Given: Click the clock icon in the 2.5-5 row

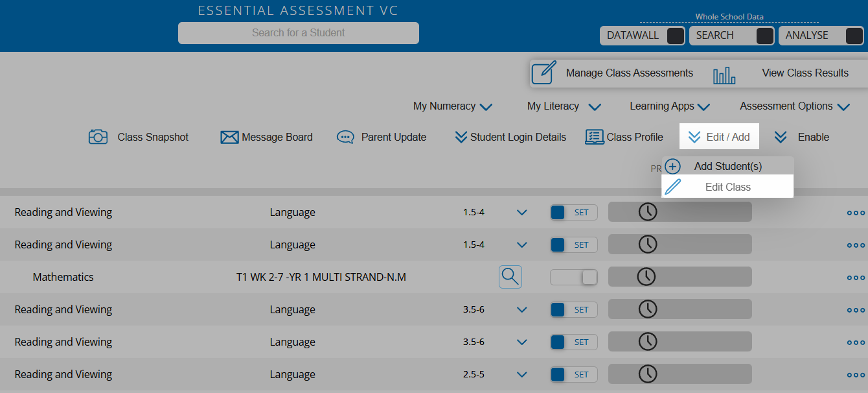Looking at the screenshot, I should coord(647,374).
